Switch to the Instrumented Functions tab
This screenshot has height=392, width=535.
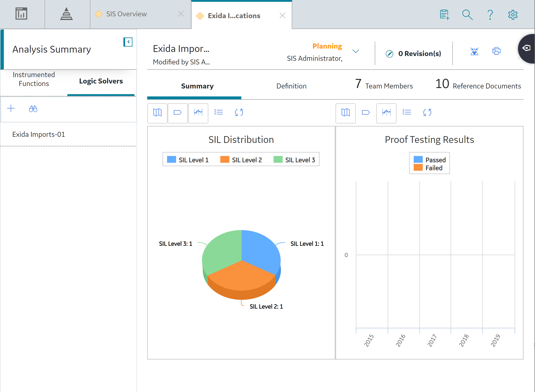point(34,79)
